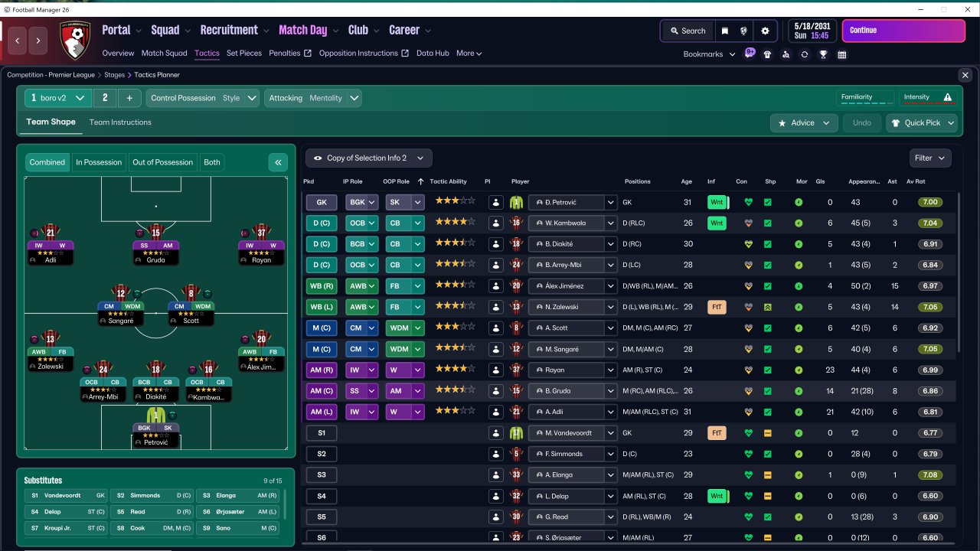The height and width of the screenshot is (551, 980).
Task: Switch pitch view to Both
Action: click(212, 162)
